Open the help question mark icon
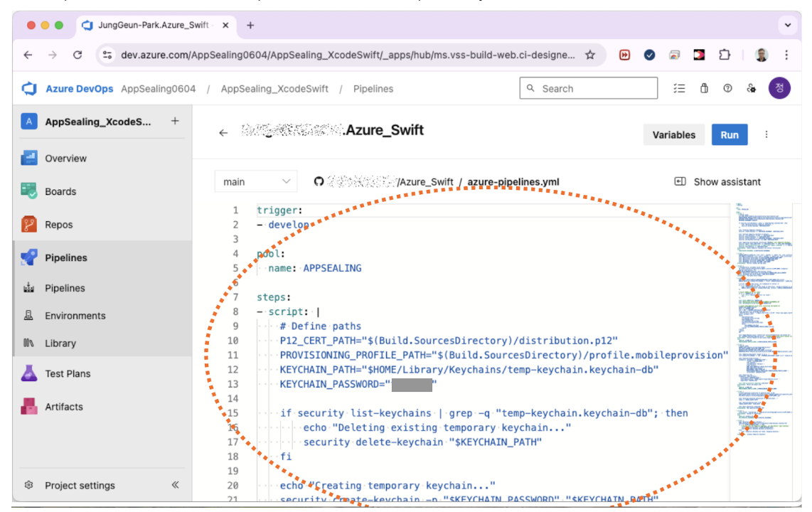Screen dimensions: 812x512 [x=727, y=89]
